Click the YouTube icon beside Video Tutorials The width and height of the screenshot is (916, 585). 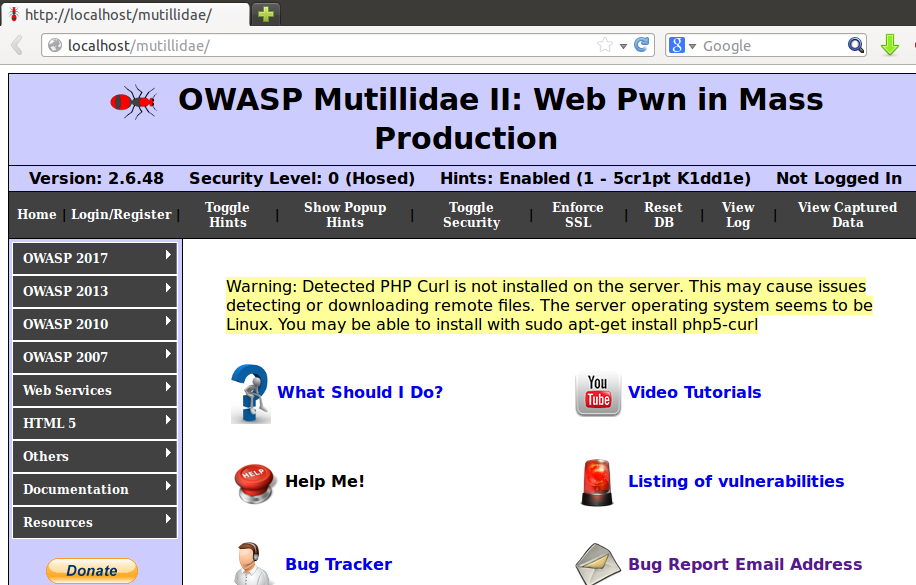click(x=598, y=393)
